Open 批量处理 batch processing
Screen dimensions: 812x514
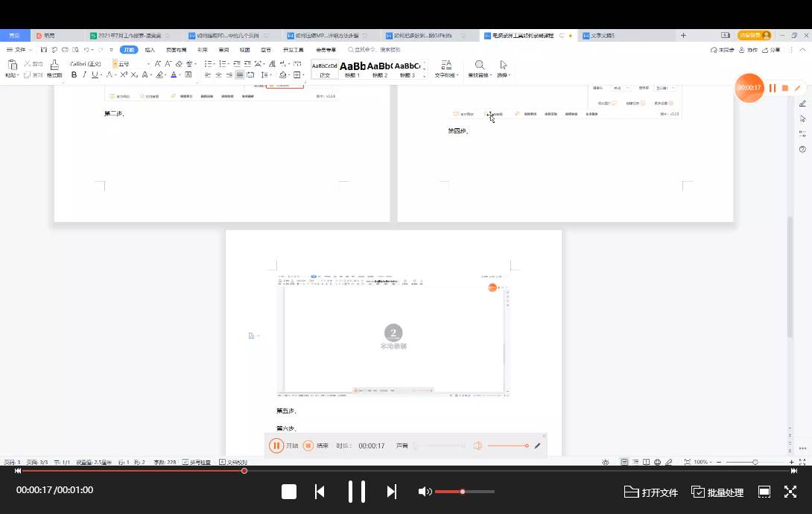[717, 492]
